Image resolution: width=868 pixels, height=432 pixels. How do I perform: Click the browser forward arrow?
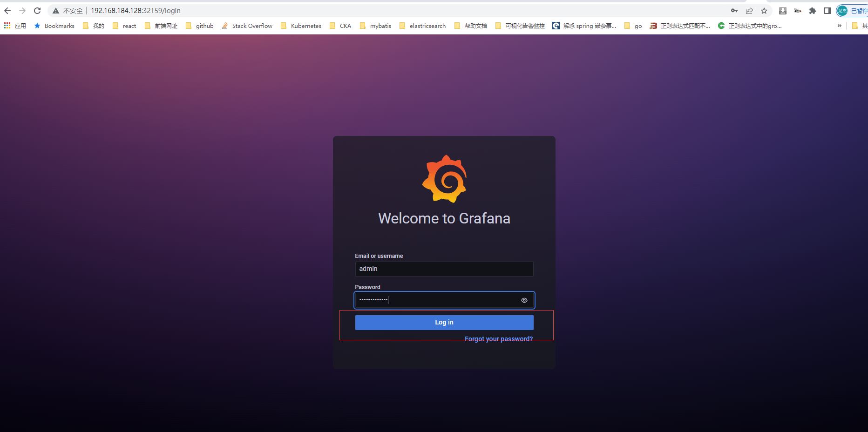(x=22, y=11)
